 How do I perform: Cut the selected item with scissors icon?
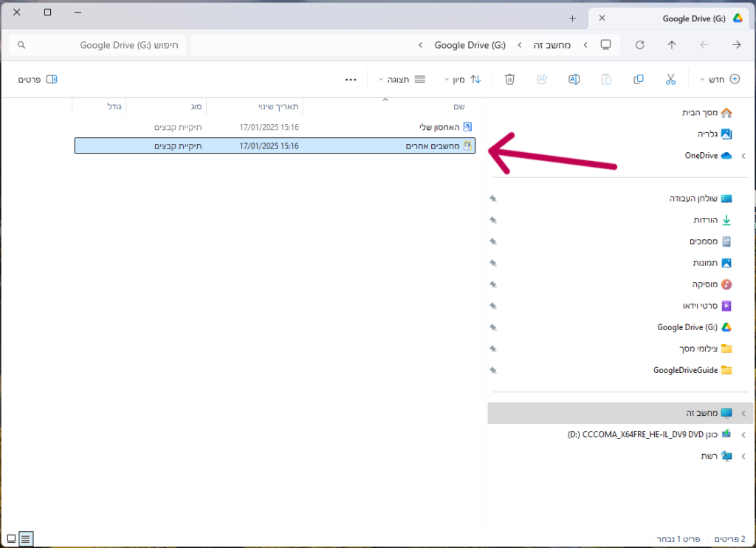[670, 79]
